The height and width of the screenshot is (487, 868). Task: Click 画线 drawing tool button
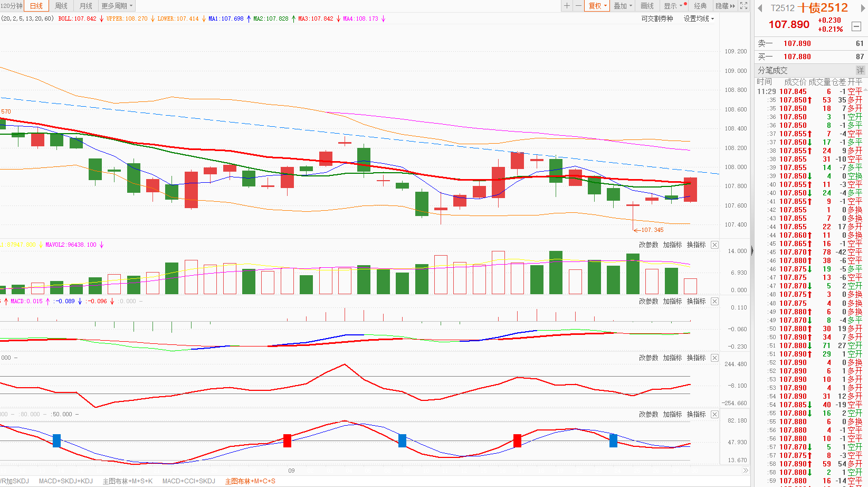coord(647,6)
